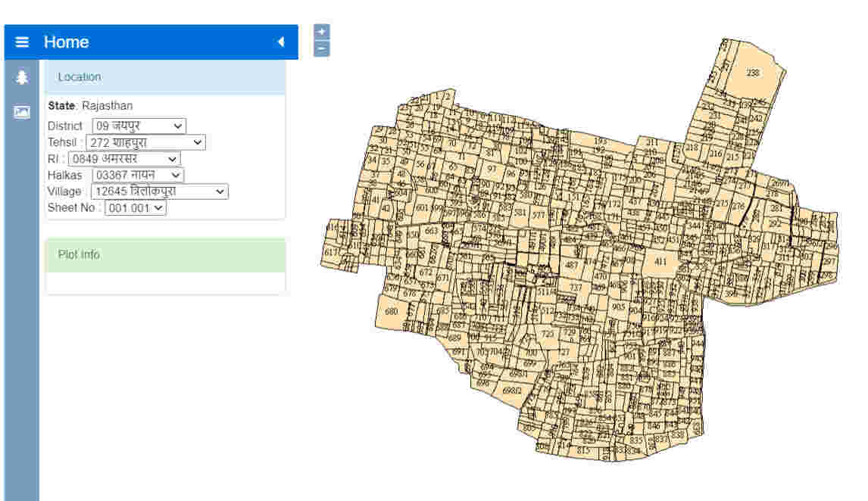Click the Location panel header
Viewport: 868px width, 501px height.
click(x=165, y=77)
